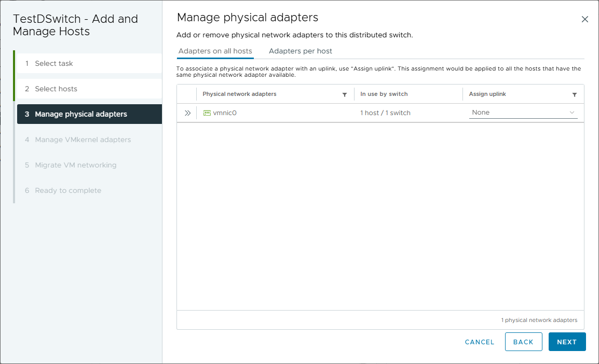
Task: Open the Assign uplink dropdown for vmnic0
Action: tap(523, 113)
